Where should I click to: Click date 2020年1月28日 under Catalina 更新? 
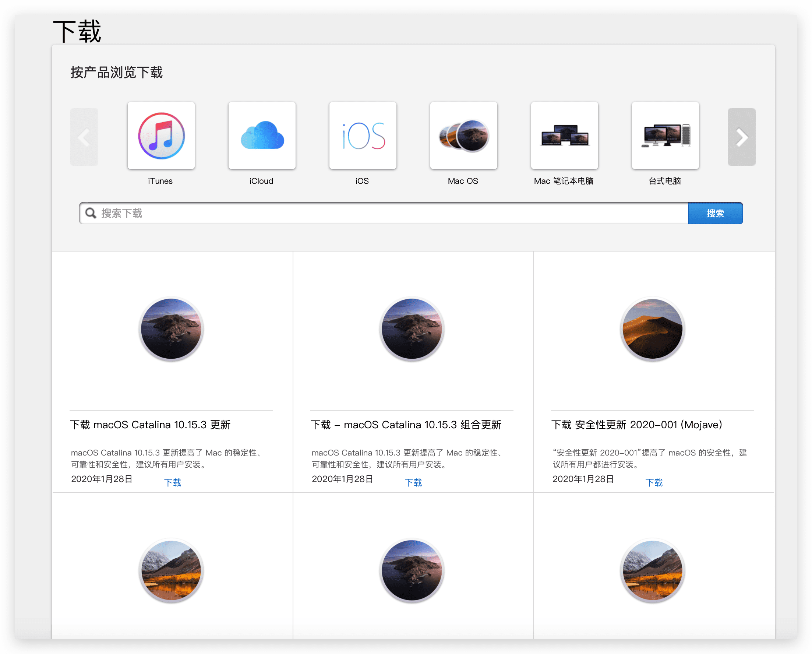click(x=102, y=479)
